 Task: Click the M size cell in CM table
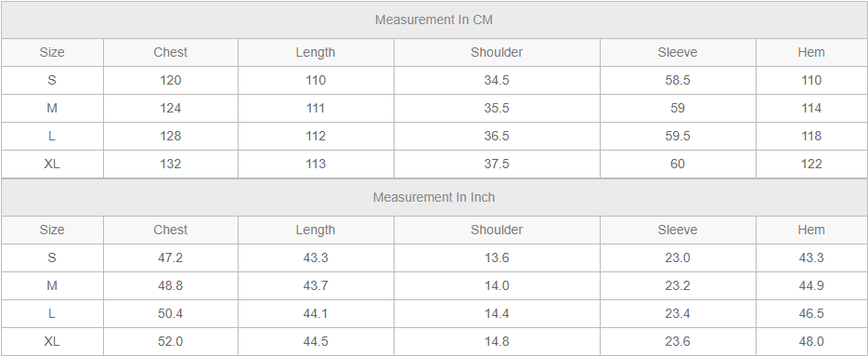[x=52, y=108]
